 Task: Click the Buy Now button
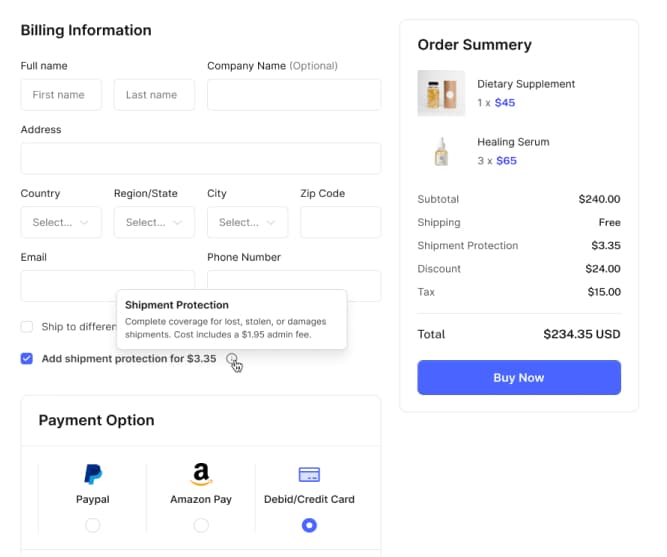[519, 377]
